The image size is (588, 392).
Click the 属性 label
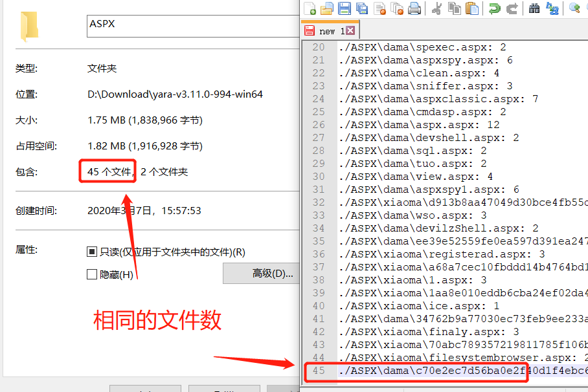coord(27,250)
